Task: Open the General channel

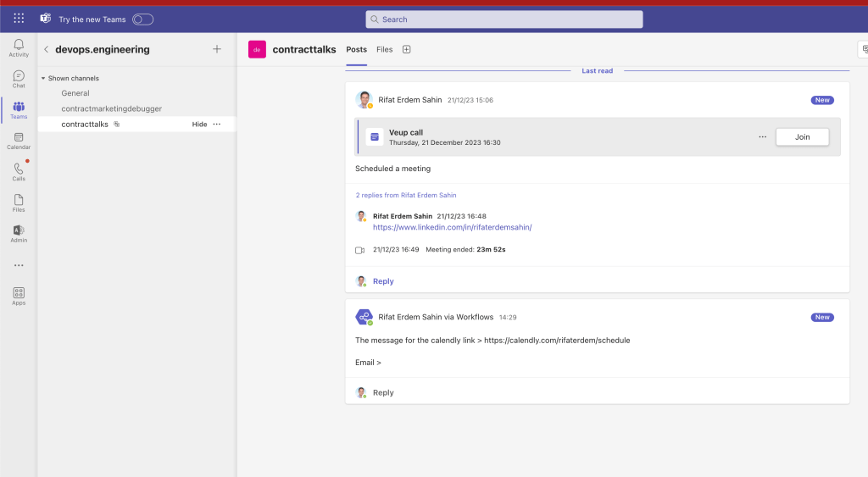Action: pos(75,93)
